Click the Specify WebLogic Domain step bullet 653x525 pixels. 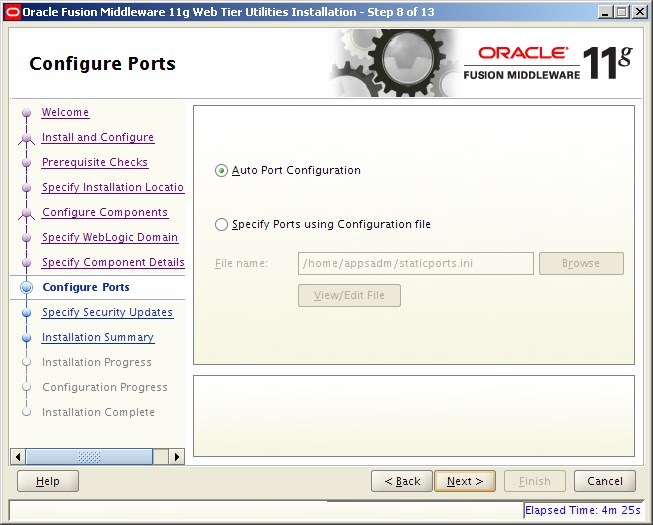[27, 237]
